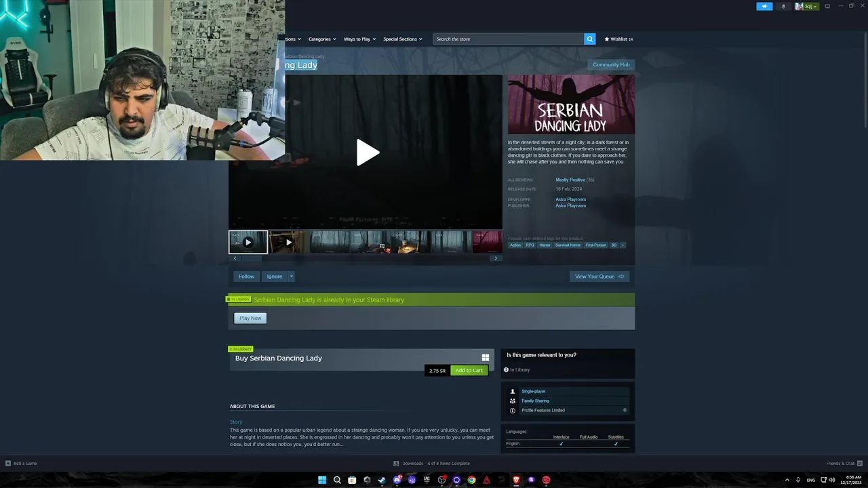Screen dimensions: 868x488
Task: Click the Ignore button
Action: [275, 276]
